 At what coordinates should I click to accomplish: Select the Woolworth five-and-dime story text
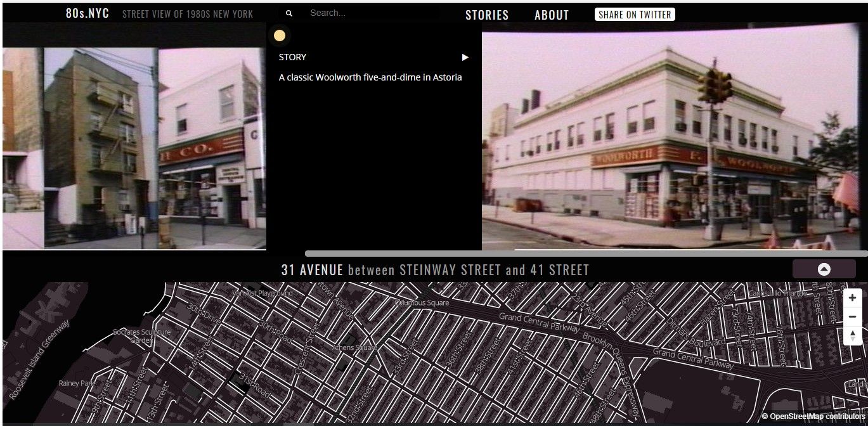point(370,77)
